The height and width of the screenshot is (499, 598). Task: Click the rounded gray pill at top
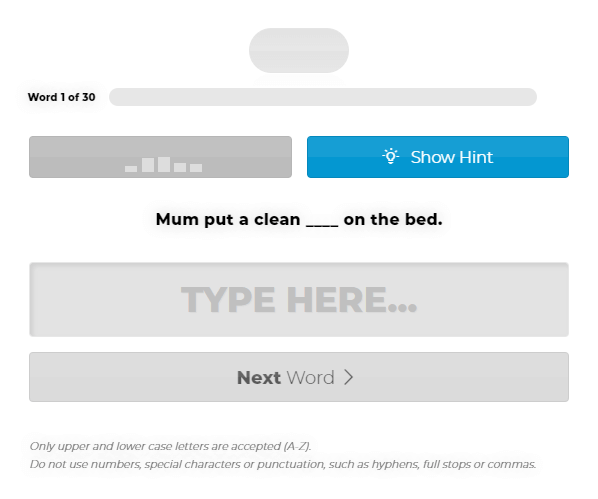coord(299,50)
